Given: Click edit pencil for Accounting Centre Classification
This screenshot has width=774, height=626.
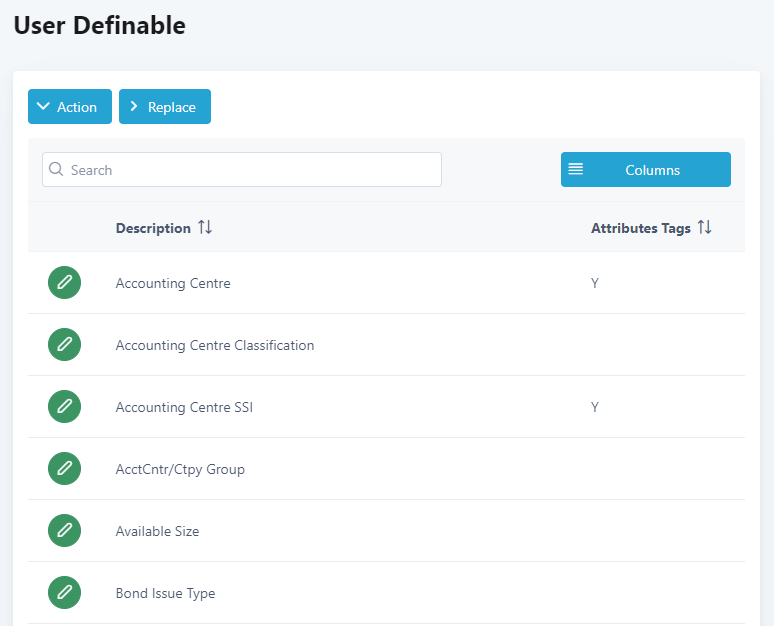Looking at the screenshot, I should (x=64, y=345).
